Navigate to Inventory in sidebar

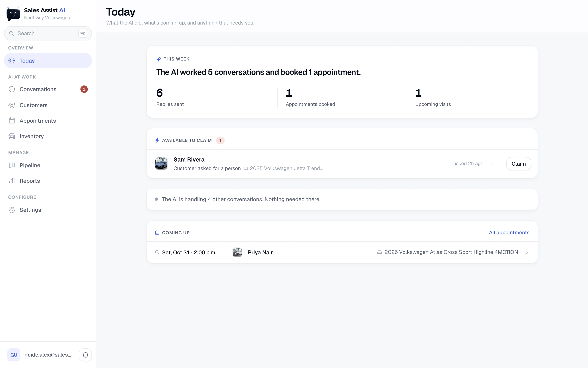coord(48,136)
